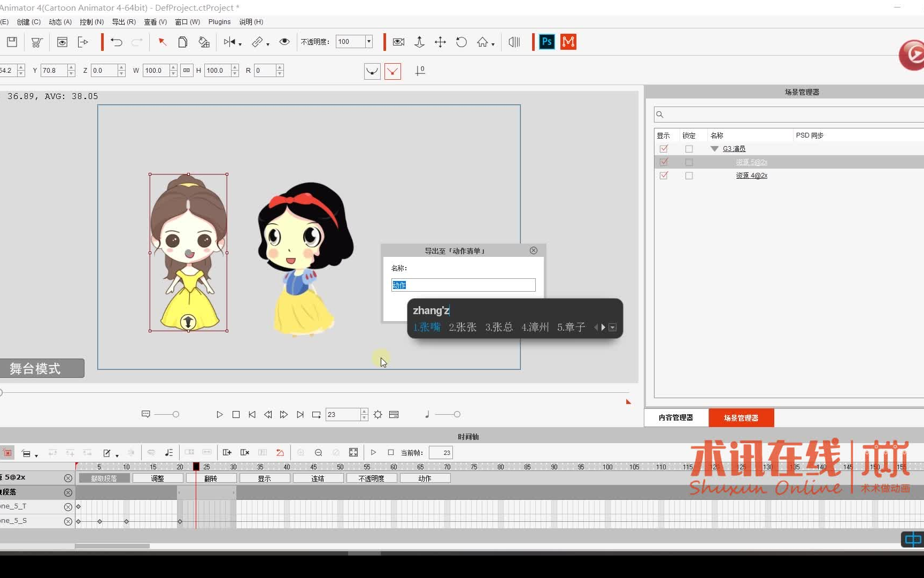
Task: Launch the Photoshop PS button
Action: pos(546,42)
